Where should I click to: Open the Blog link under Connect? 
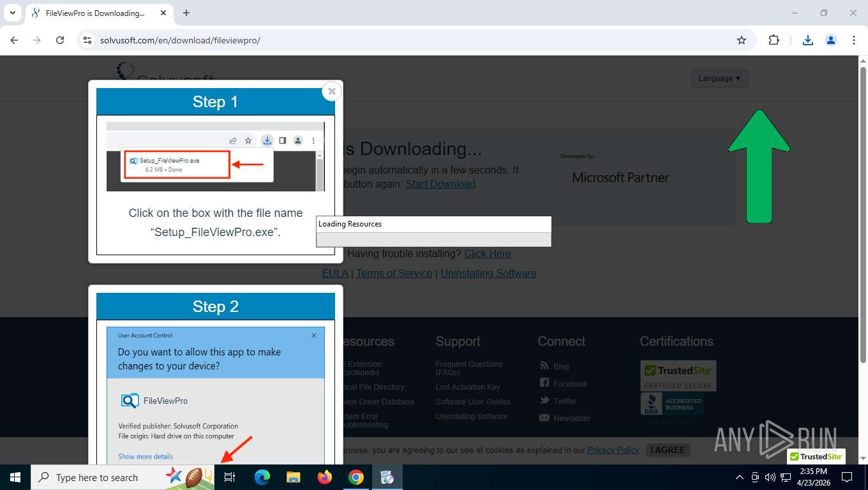coord(561,367)
